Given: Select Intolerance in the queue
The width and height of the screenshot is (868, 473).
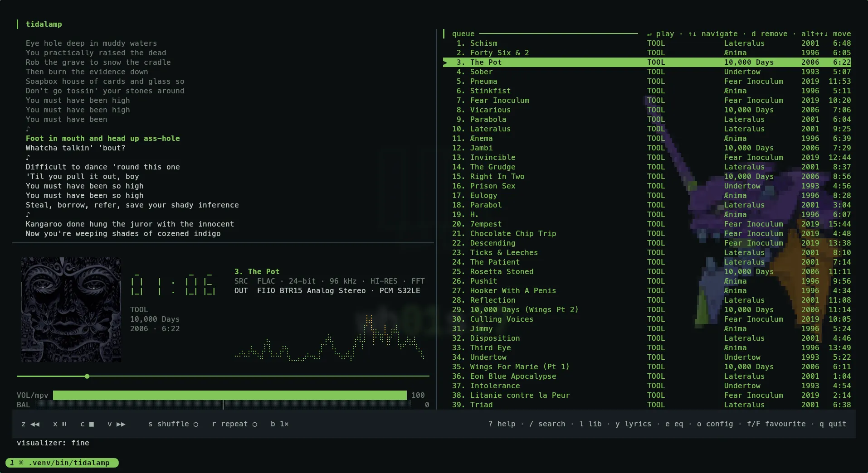Looking at the screenshot, I should click(647, 386).
